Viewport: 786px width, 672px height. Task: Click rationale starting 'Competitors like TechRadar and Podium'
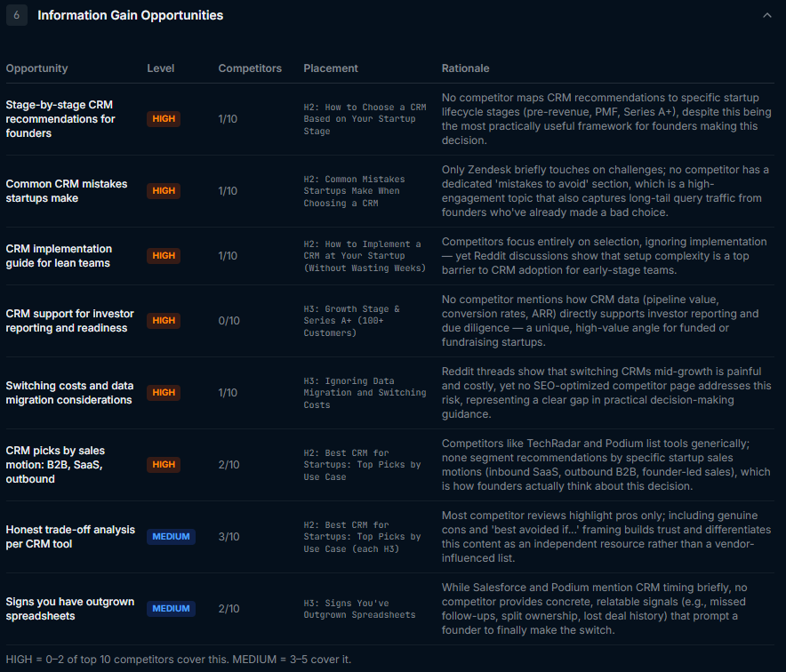(x=606, y=465)
